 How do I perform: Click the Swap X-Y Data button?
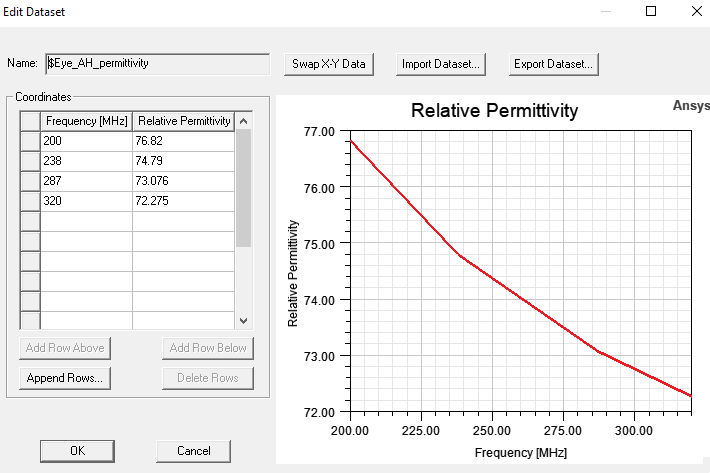click(x=329, y=64)
